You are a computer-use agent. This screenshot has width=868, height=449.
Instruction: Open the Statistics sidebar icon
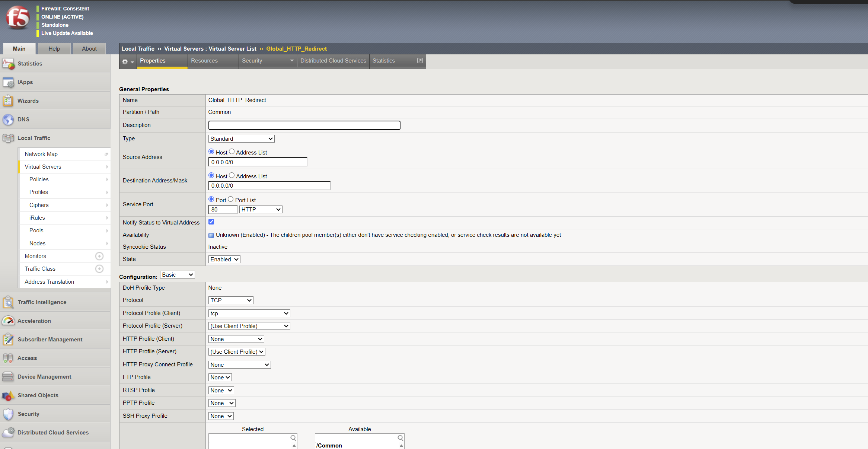pos(8,64)
